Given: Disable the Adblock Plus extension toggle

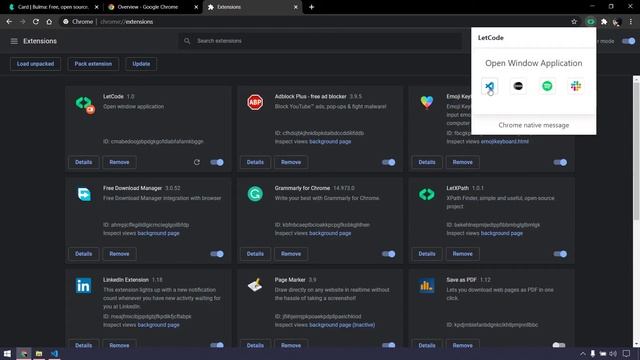Looking at the screenshot, I should pyautogui.click(x=388, y=162).
